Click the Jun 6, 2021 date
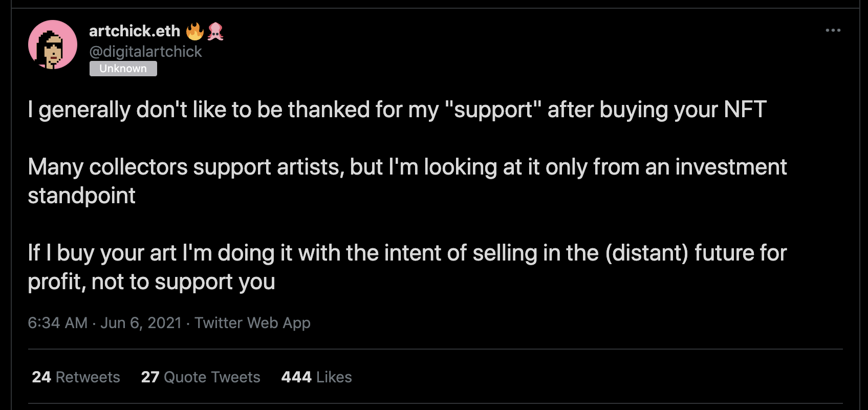868x410 pixels. pos(141,323)
